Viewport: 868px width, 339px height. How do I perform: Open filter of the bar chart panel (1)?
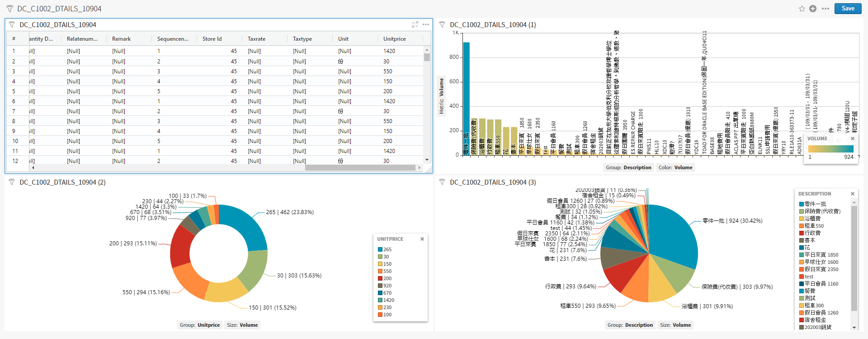click(442, 25)
